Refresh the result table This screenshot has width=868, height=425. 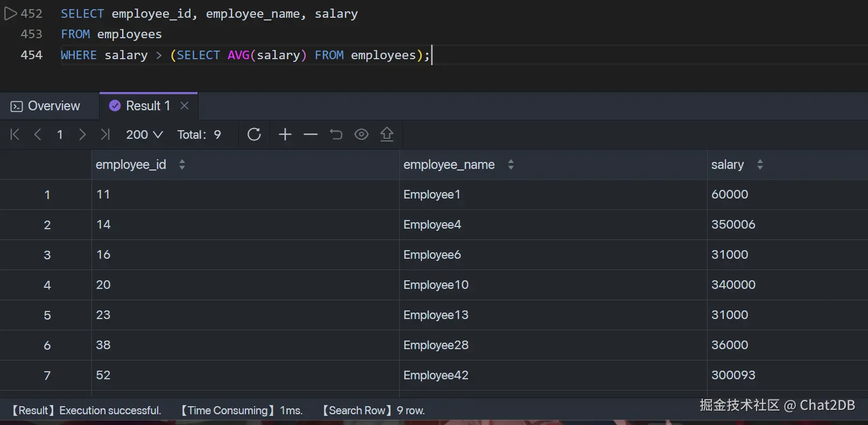pos(254,134)
